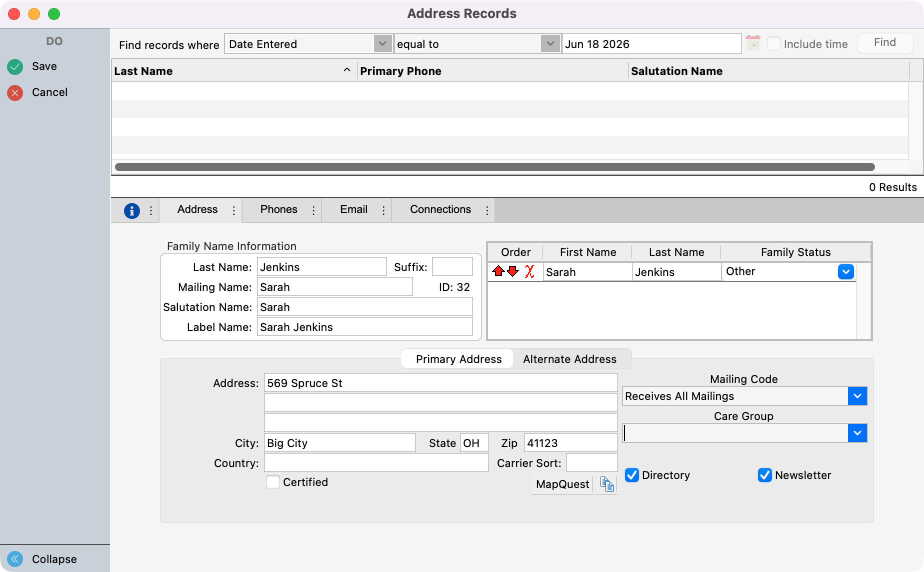Switch to the Email tab
This screenshot has width=924, height=572.
tap(354, 209)
